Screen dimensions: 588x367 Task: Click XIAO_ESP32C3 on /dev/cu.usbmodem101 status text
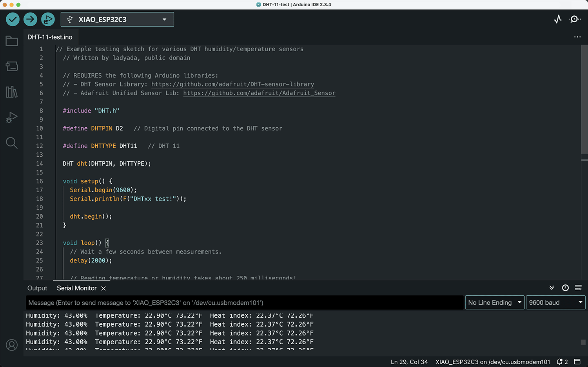(493, 362)
